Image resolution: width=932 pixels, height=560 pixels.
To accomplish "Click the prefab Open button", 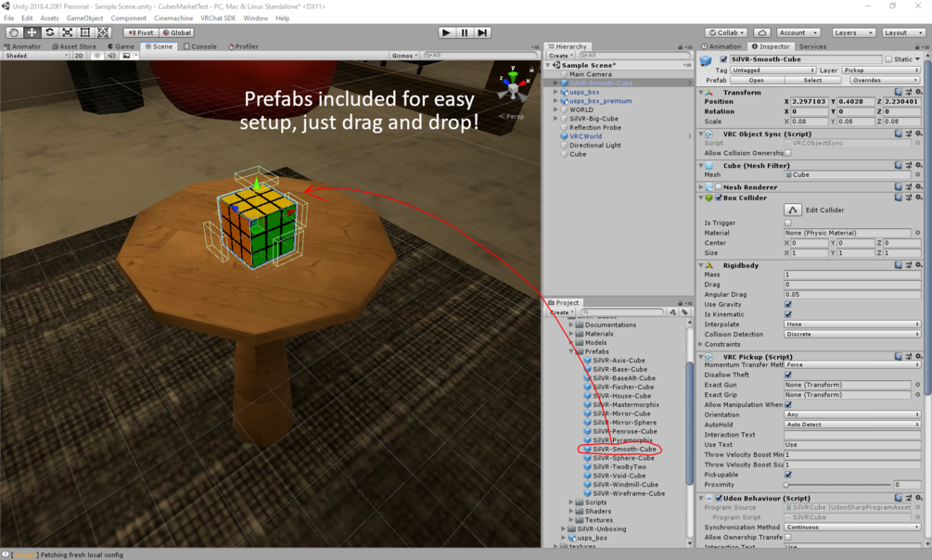I will click(756, 81).
